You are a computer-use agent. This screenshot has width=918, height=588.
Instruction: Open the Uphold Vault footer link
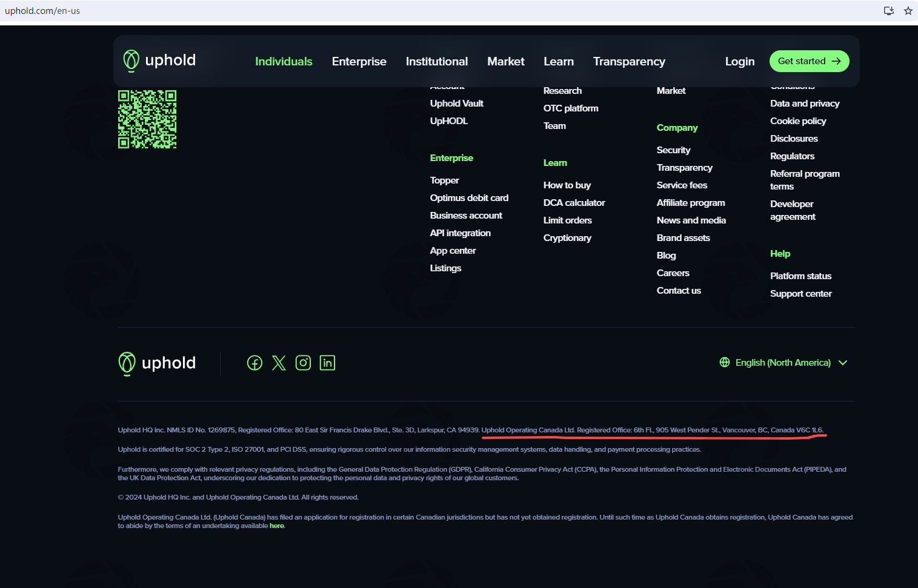point(457,104)
